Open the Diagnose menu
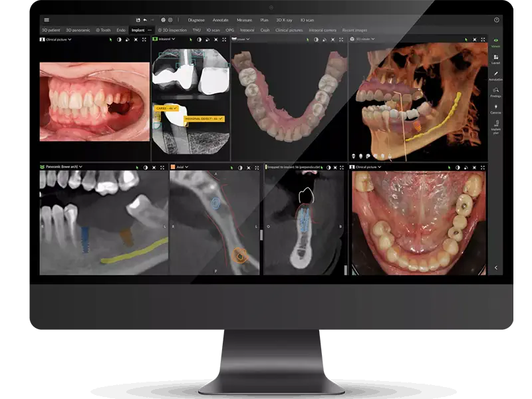The image size is (532, 399). coord(196,20)
